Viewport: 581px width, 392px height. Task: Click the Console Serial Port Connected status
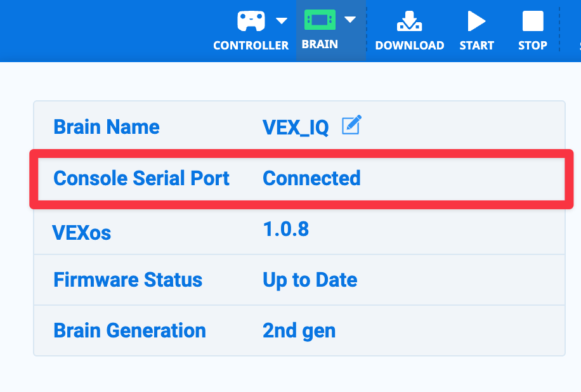pyautogui.click(x=311, y=178)
